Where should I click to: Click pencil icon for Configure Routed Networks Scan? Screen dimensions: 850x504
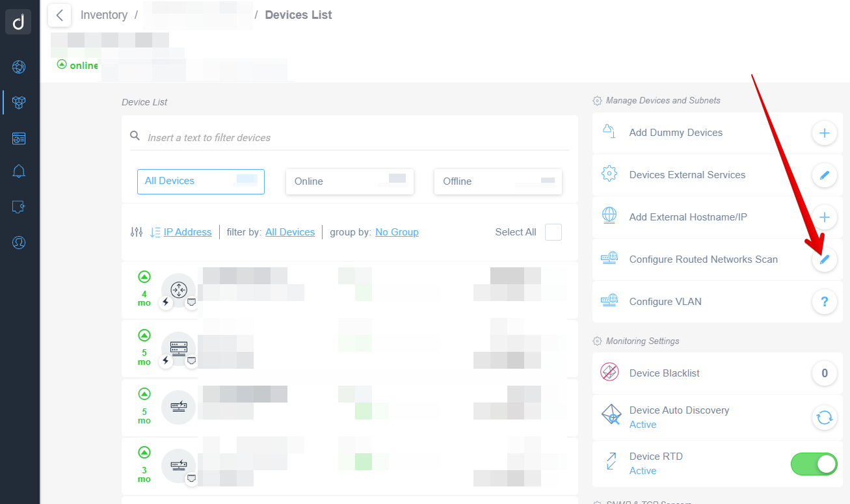point(824,259)
